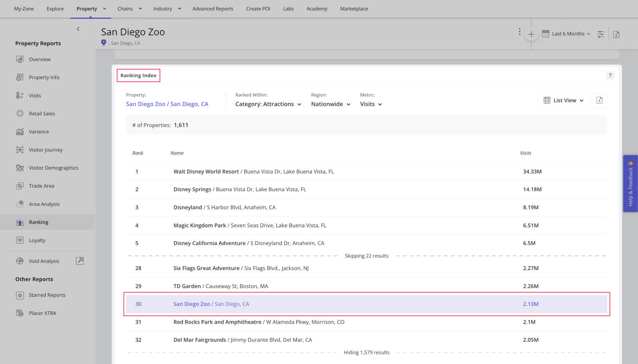Expand the Property menu chevron
Image resolution: width=638 pixels, height=364 pixels.
pos(105,9)
